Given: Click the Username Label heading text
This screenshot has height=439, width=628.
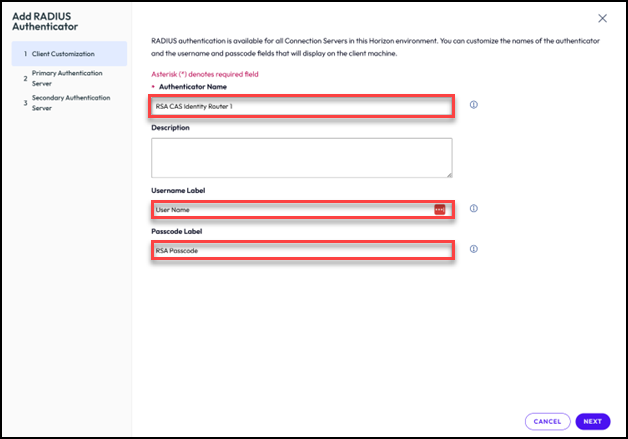Looking at the screenshot, I should pyautogui.click(x=181, y=190).
